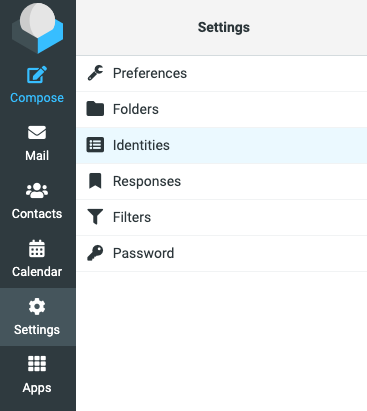Click the Filters funnel icon

pos(95,217)
